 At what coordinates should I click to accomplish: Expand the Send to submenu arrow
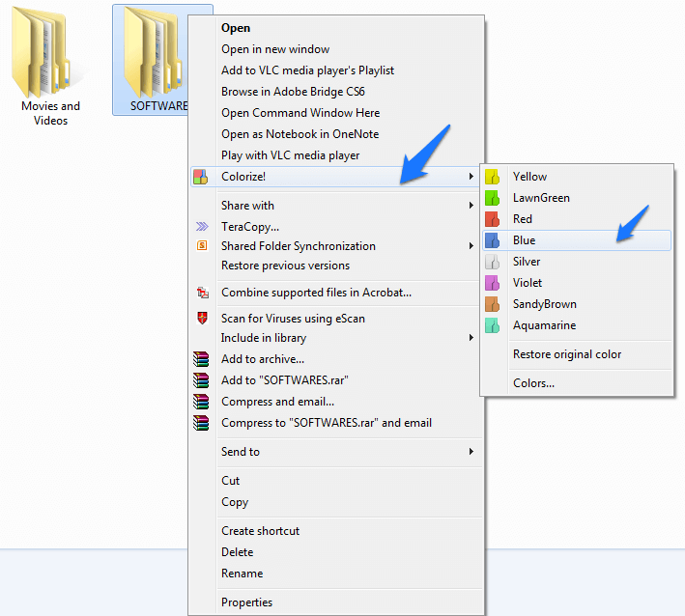click(471, 452)
